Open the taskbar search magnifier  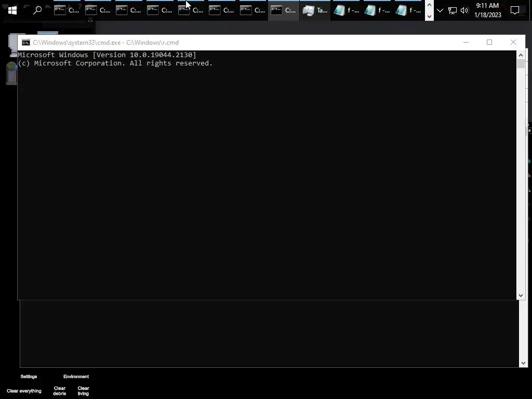coord(37,10)
